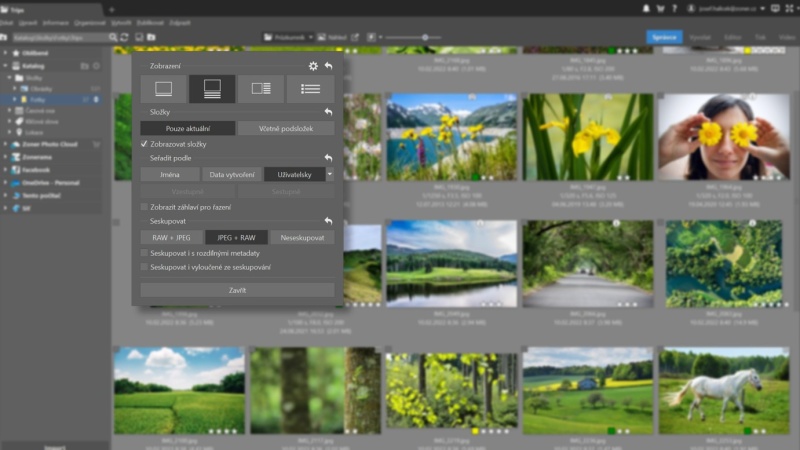Click the Zavřít button

point(237,290)
